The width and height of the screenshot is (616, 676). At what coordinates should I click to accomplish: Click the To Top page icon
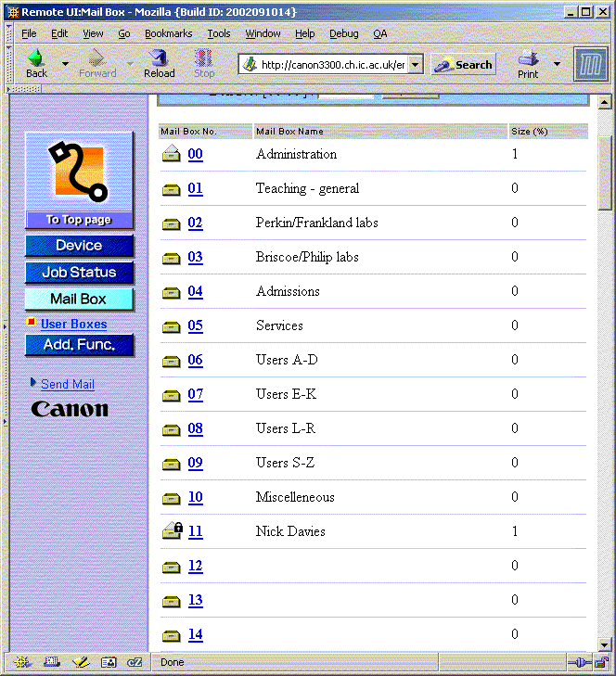[79, 176]
